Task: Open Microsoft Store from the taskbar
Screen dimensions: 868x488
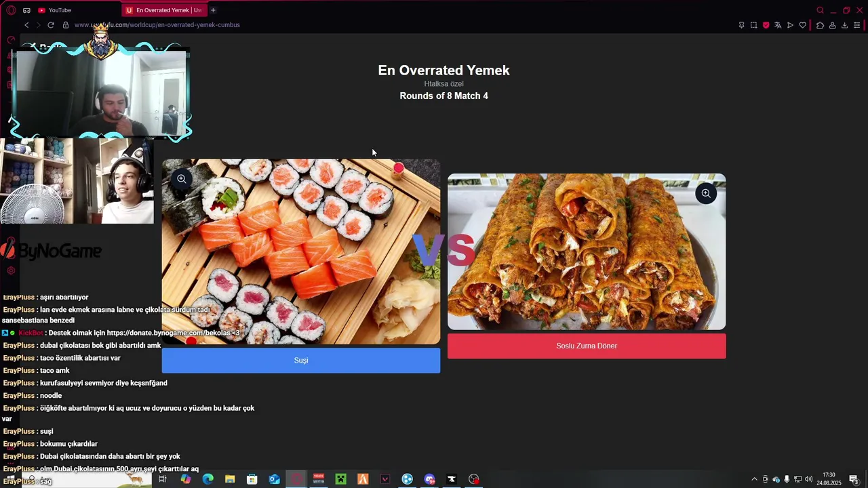Action: pyautogui.click(x=252, y=479)
